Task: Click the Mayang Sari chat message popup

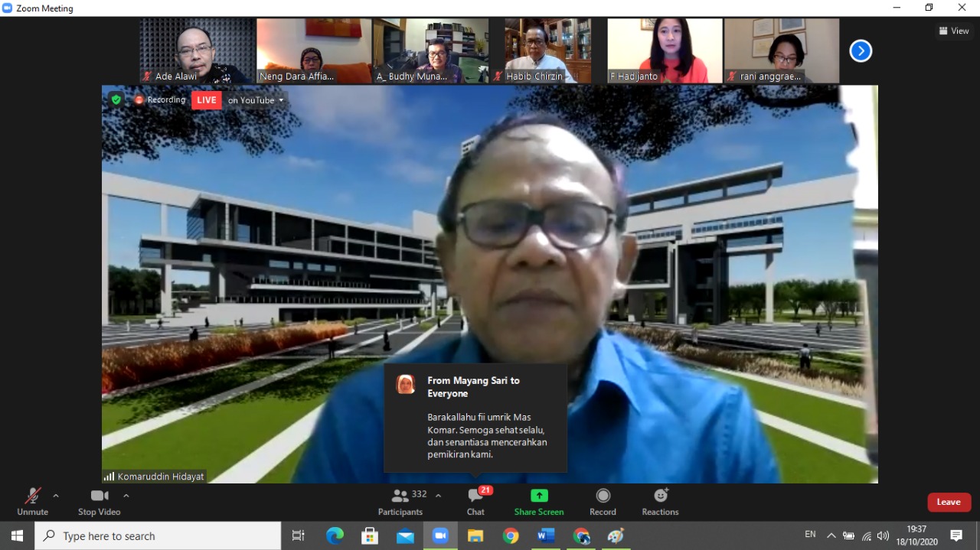Action: [475, 418]
